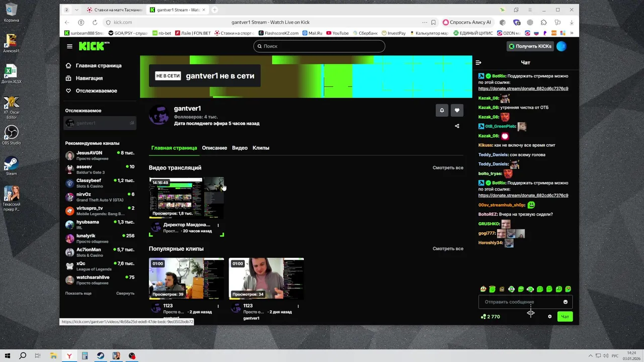Open recommended channel JesusAVGN
This screenshot has width=644, height=362.
click(100, 155)
